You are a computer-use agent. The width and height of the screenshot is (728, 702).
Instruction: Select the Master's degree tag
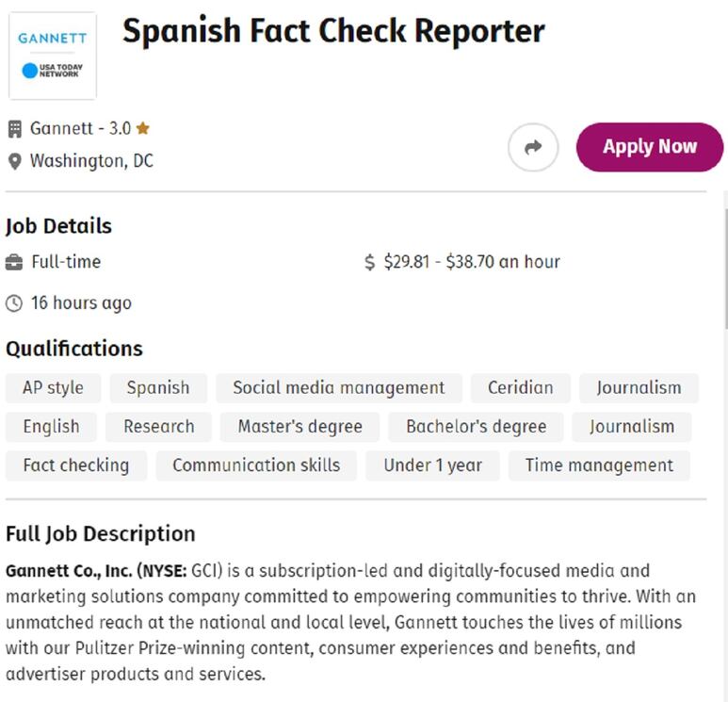[299, 427]
